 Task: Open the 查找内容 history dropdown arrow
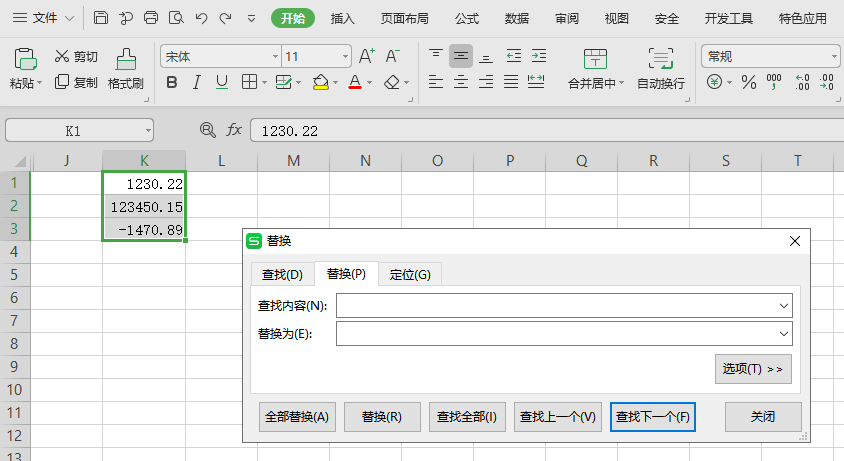tap(783, 305)
